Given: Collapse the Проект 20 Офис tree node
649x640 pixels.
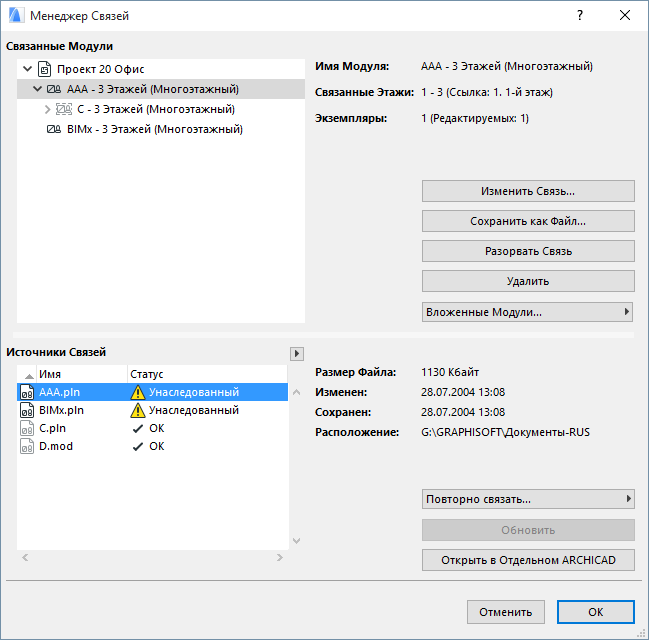Looking at the screenshot, I should point(27,69).
